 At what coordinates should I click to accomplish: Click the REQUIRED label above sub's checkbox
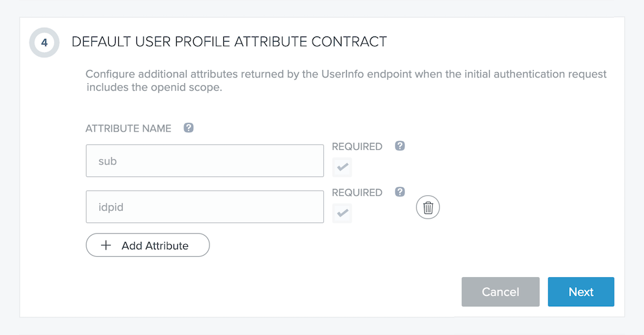357,147
